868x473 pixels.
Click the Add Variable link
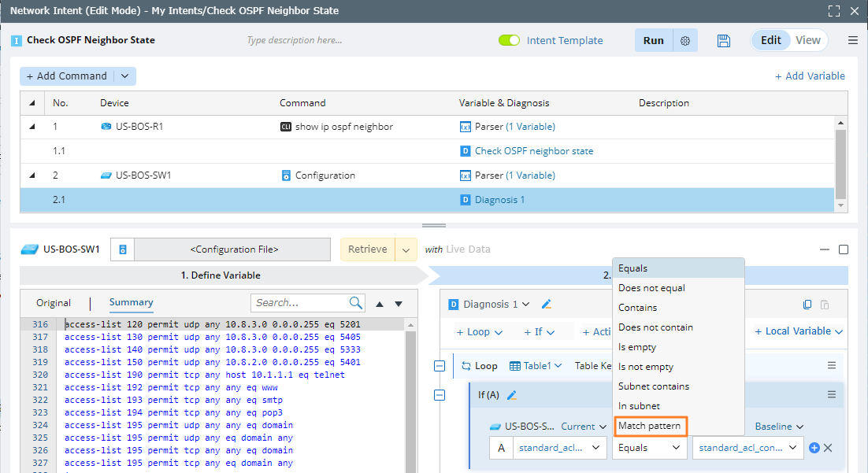(x=810, y=76)
